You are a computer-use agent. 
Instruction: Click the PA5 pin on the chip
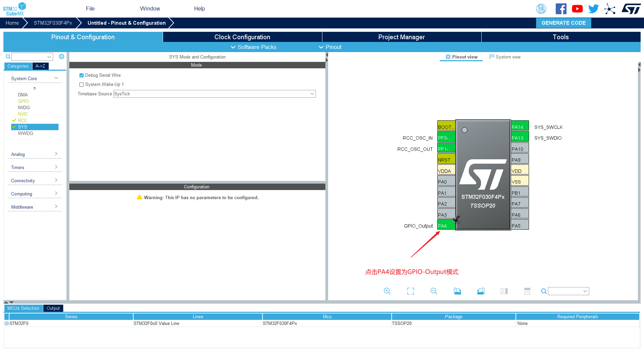click(x=520, y=225)
